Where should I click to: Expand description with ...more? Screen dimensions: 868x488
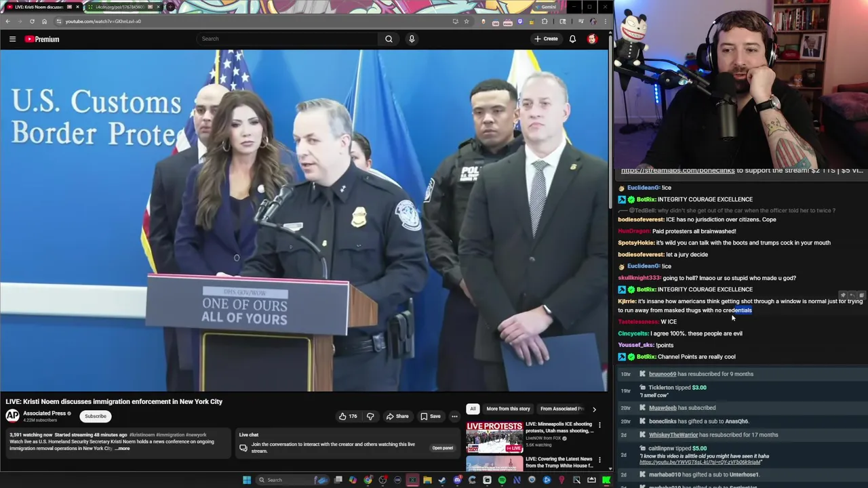click(122, 449)
